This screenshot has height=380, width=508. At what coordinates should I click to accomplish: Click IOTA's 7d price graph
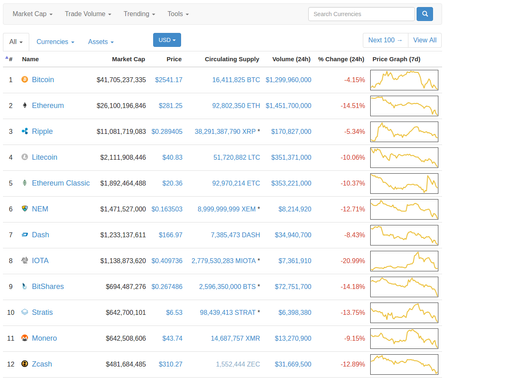pyautogui.click(x=404, y=261)
